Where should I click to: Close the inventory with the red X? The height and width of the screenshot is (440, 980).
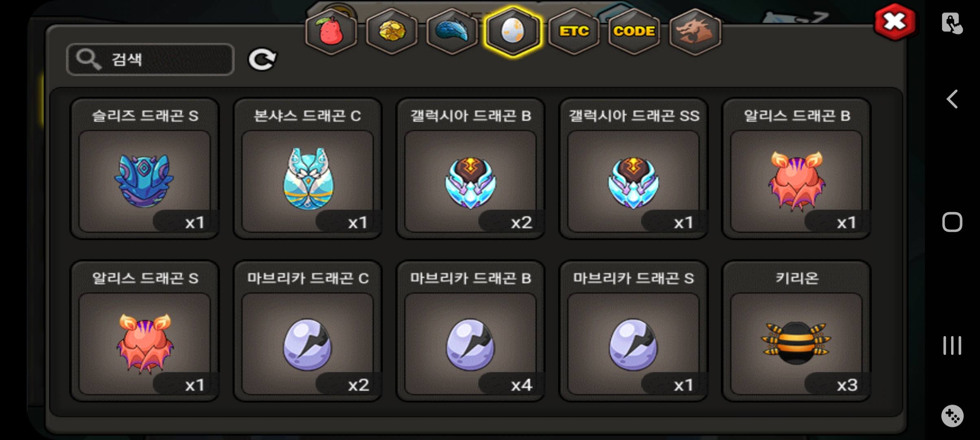coord(895,22)
